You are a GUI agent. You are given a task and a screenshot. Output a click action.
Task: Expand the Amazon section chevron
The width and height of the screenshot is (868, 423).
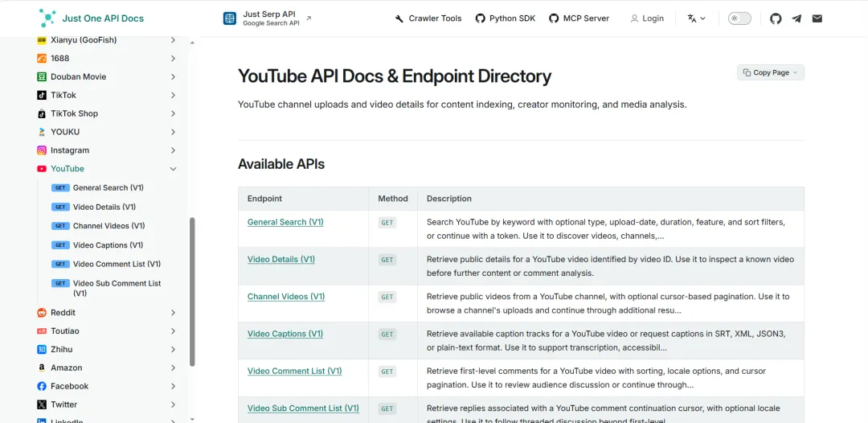[174, 368]
